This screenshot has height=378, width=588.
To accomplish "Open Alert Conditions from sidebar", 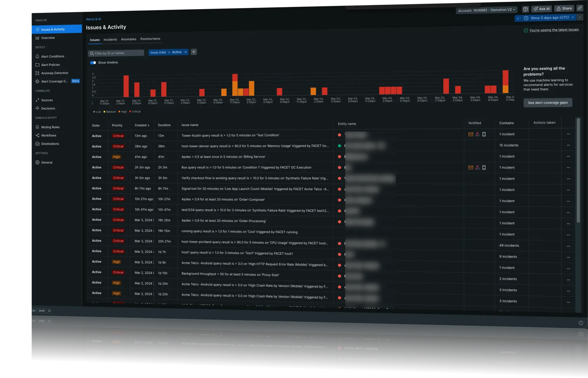I will [x=53, y=56].
